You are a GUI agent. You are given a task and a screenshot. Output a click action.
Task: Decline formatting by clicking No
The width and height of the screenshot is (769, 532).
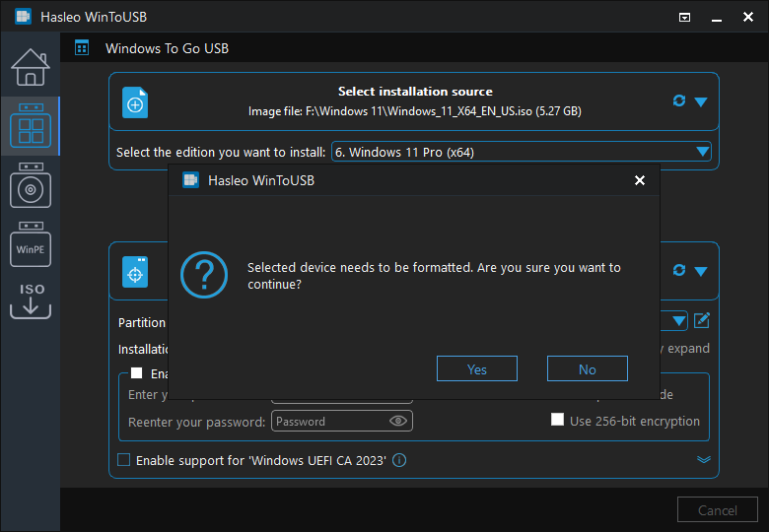pos(587,368)
